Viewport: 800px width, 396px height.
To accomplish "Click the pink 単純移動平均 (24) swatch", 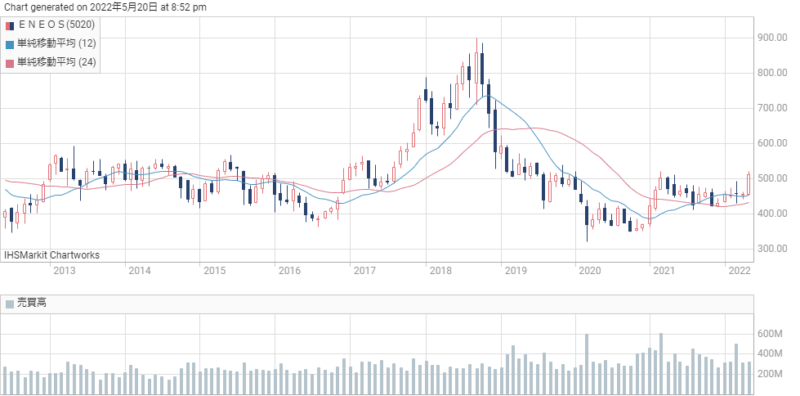I will 10,63.
